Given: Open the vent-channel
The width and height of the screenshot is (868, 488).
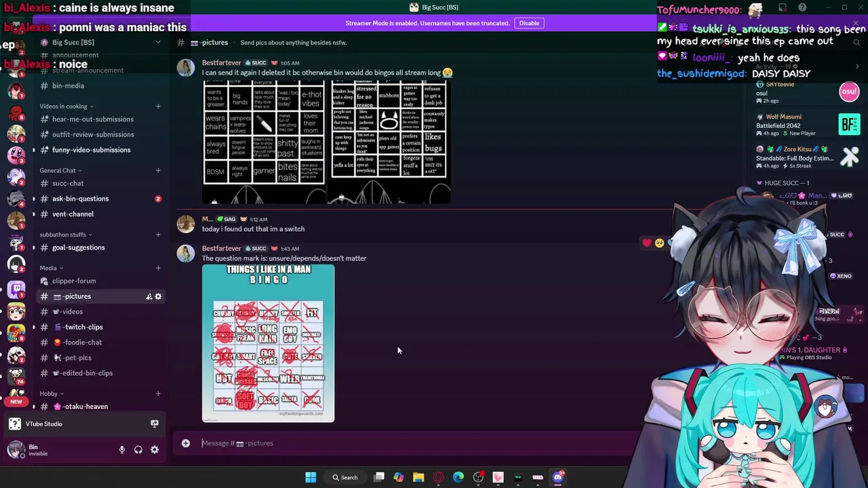Looking at the screenshot, I should (x=100, y=214).
